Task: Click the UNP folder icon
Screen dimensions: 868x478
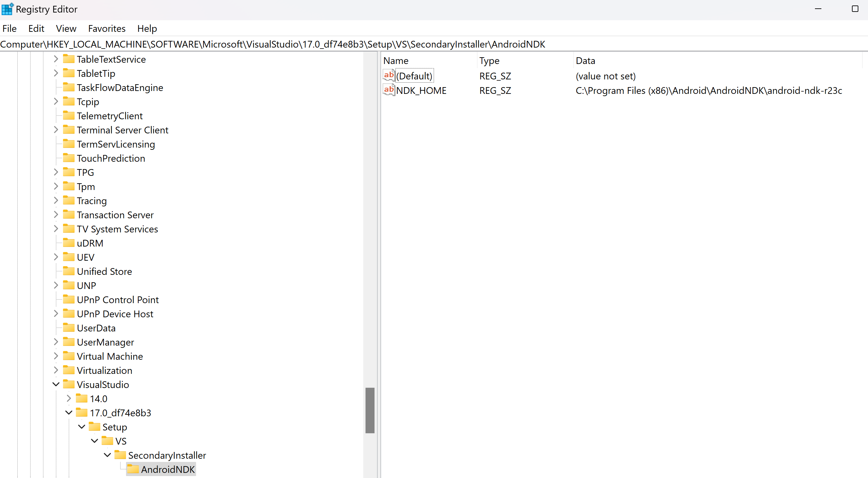Action: [x=69, y=285]
